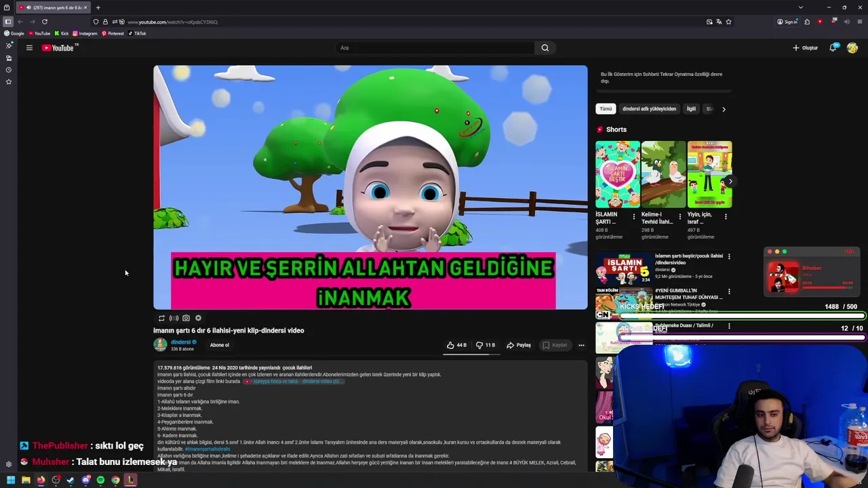This screenshot has width=868, height=488.
Task: Open the gear settings icon under the video
Action: [x=198, y=318]
